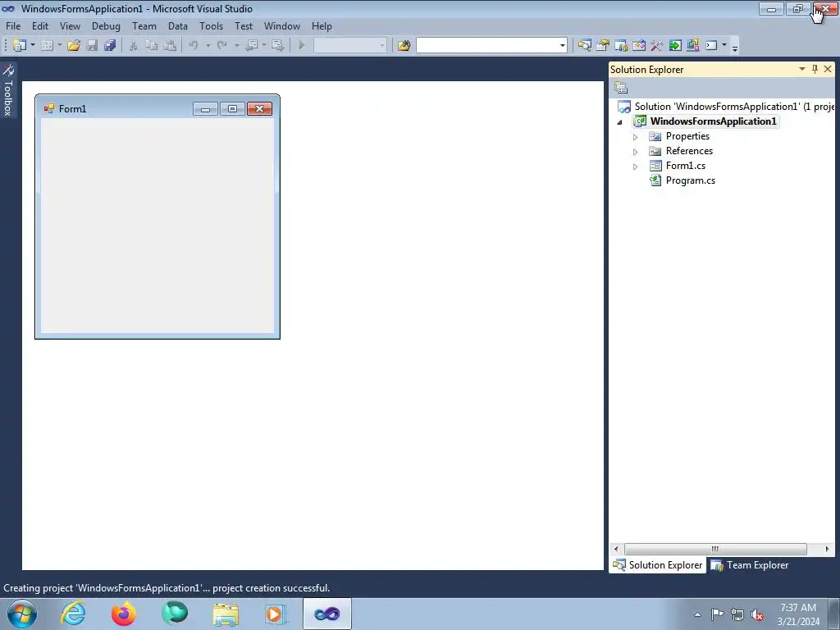Click the Start Page toolbar icon
This screenshot has width=840, height=630.
(638, 46)
